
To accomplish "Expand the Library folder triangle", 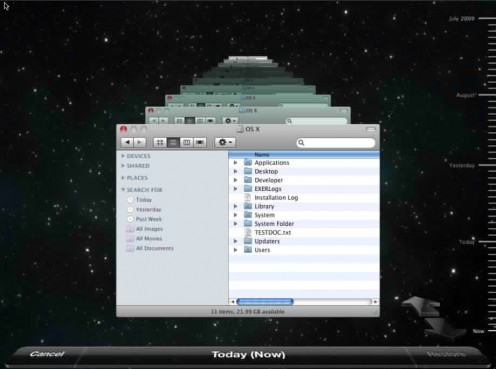I will (235, 206).
